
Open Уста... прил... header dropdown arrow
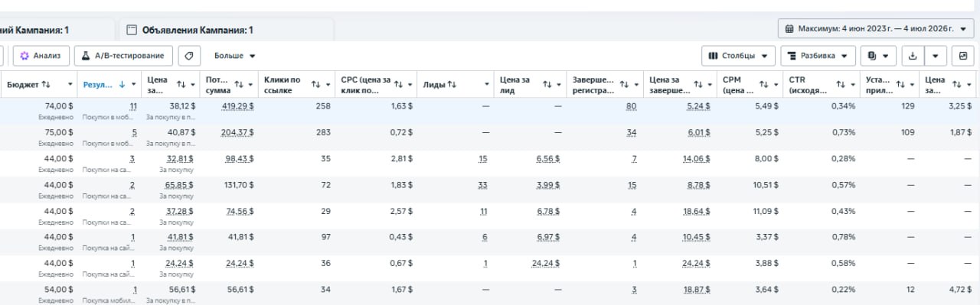coord(912,84)
